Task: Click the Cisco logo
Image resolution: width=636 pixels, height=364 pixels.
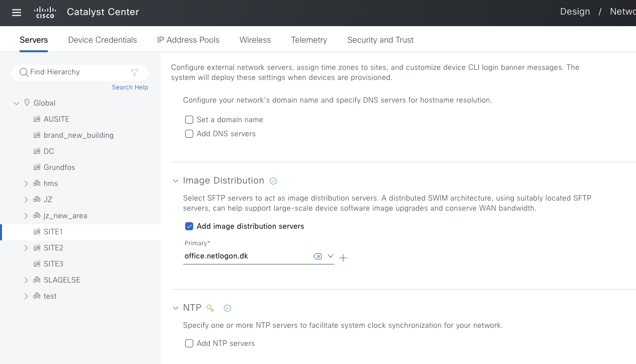Action: click(45, 12)
